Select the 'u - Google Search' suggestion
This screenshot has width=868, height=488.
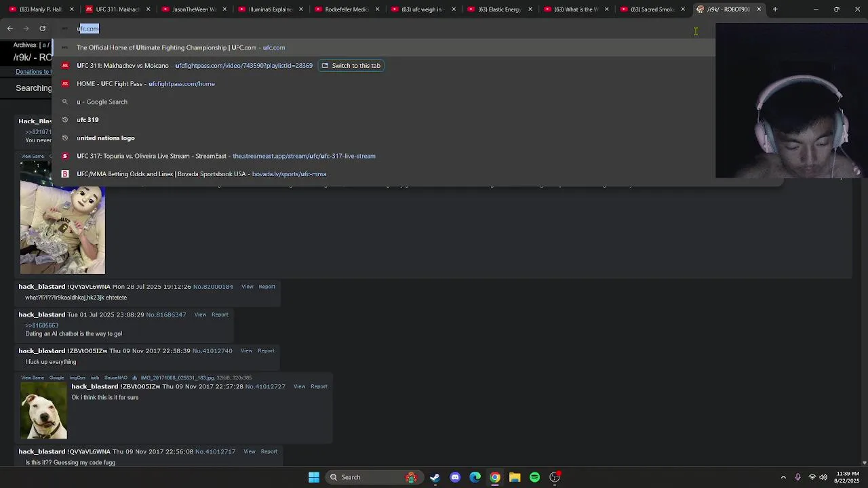pos(384,102)
